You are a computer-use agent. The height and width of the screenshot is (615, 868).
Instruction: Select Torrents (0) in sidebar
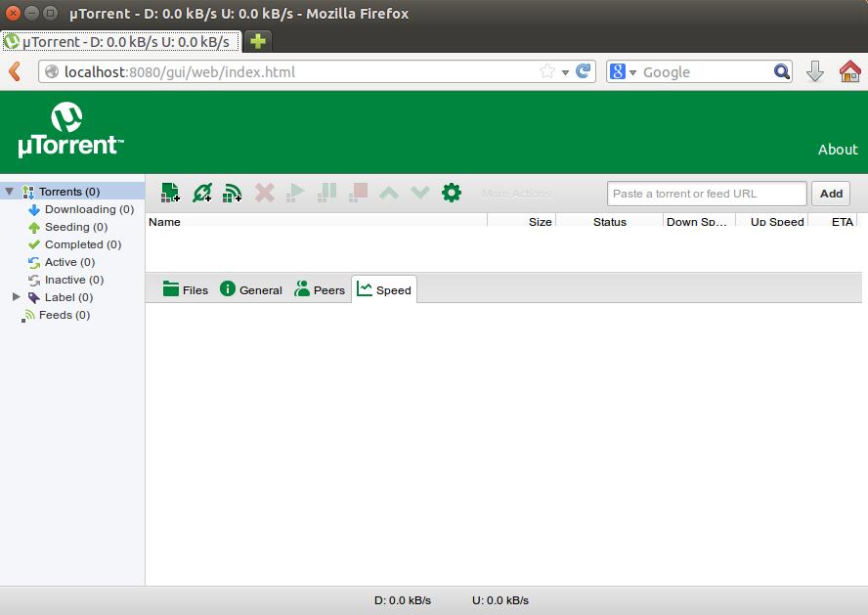[x=72, y=192]
